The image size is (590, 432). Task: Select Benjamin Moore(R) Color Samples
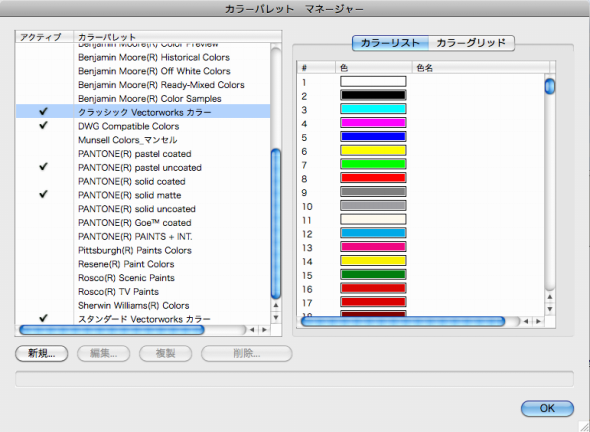tap(150, 99)
